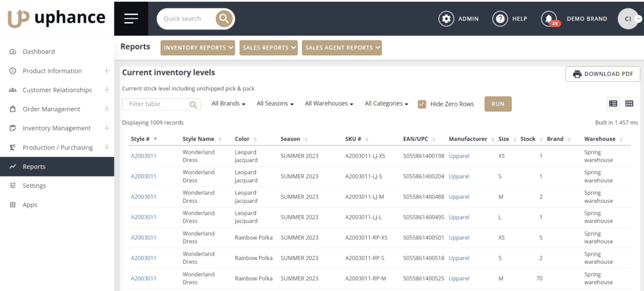Click the Production / Purchasing icon
This screenshot has width=644, height=291.
(13, 147)
